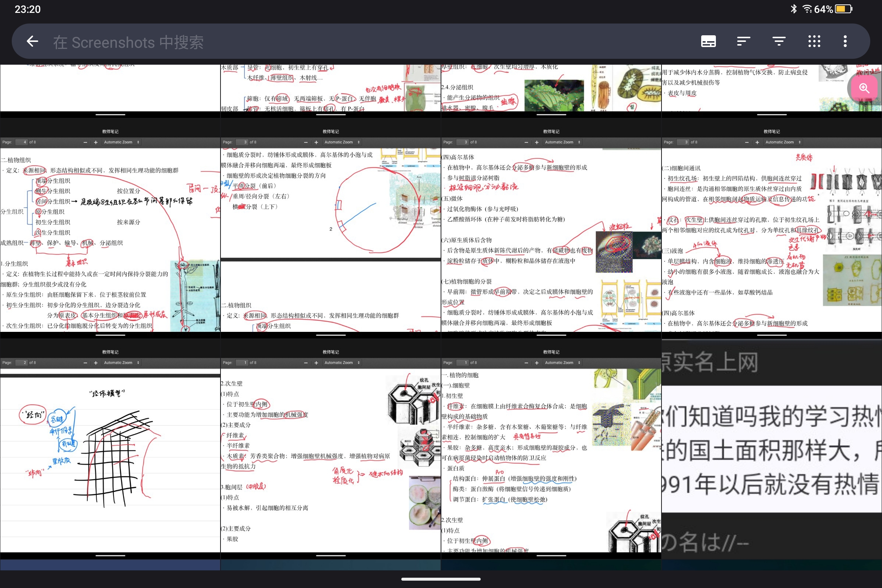Open the sort order options icon

(743, 41)
